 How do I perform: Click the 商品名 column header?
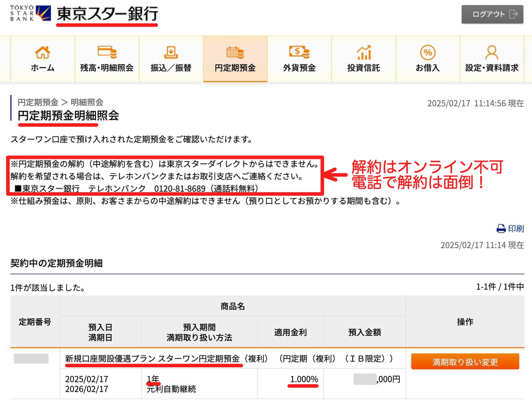pos(233,306)
